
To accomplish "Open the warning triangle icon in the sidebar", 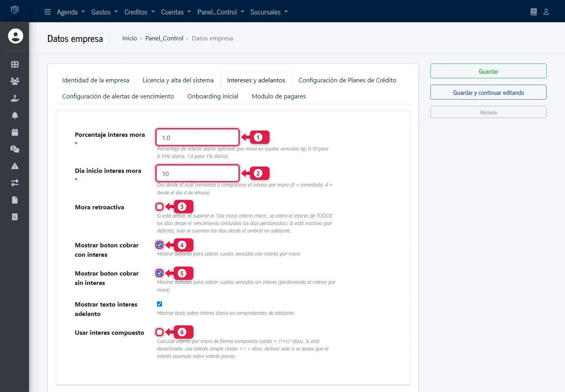I will (x=15, y=166).
